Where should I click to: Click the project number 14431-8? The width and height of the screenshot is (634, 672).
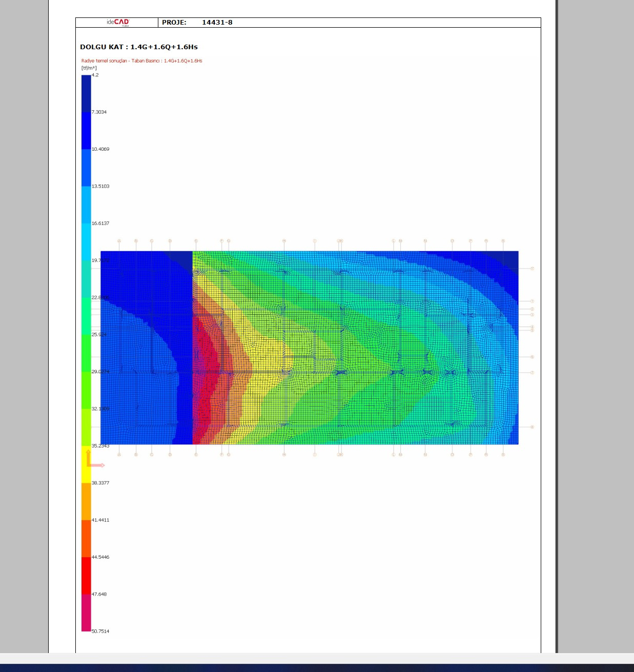click(217, 23)
